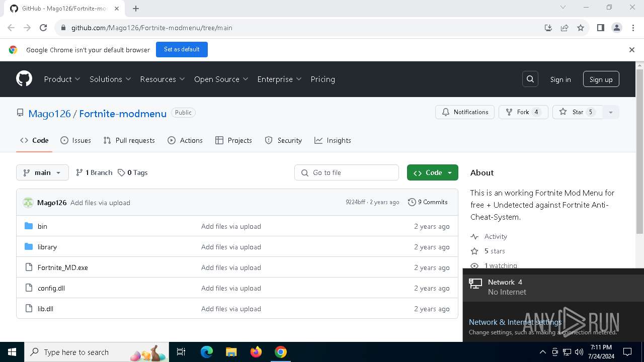
Task: Open the Chrome profile avatar icon
Action: point(617,28)
